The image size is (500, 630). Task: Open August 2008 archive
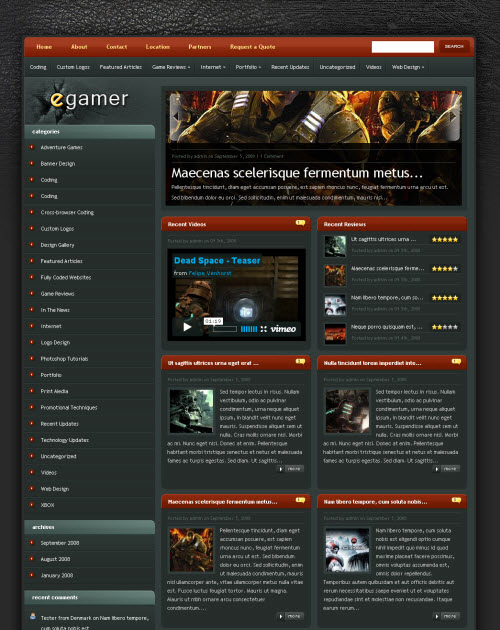[x=55, y=559]
